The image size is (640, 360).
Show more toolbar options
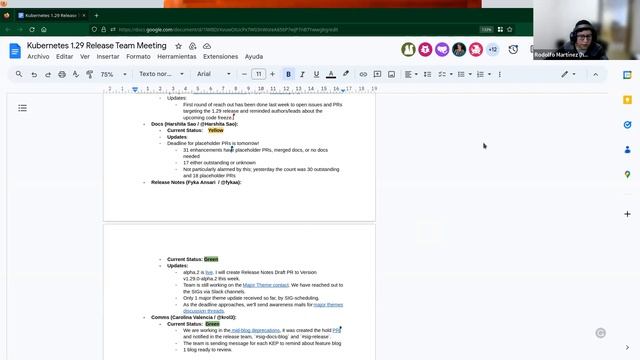coord(500,74)
